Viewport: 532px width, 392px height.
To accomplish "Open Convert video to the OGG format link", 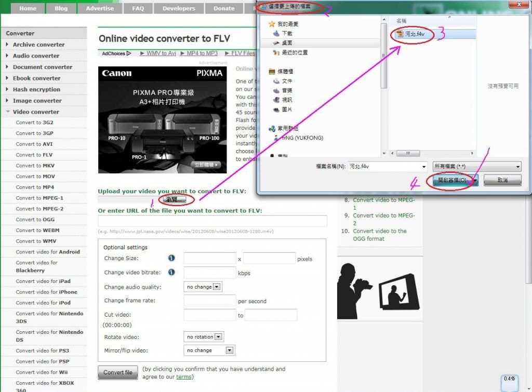I will 380,235.
